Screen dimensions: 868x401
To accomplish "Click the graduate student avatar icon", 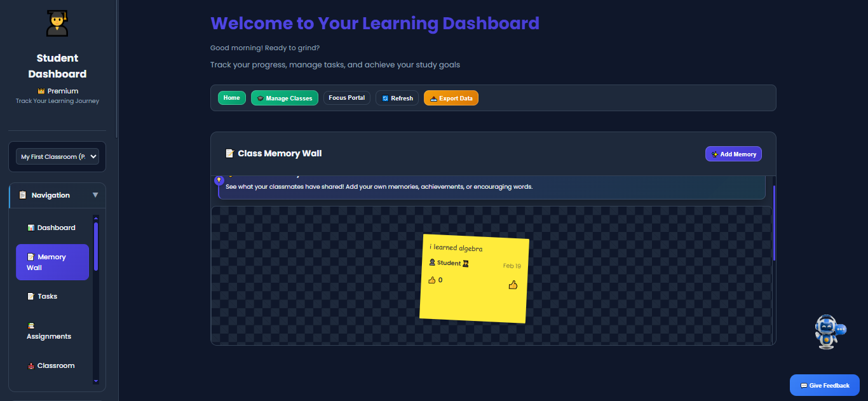I will click(57, 24).
